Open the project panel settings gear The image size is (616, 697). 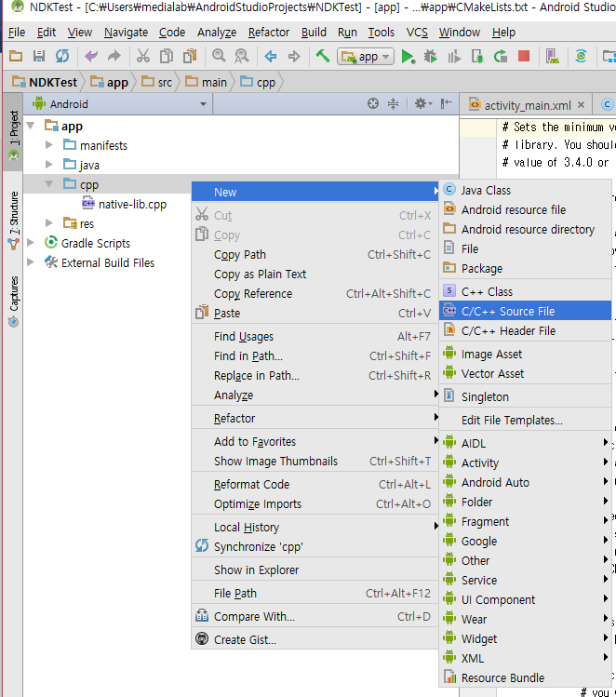[423, 103]
